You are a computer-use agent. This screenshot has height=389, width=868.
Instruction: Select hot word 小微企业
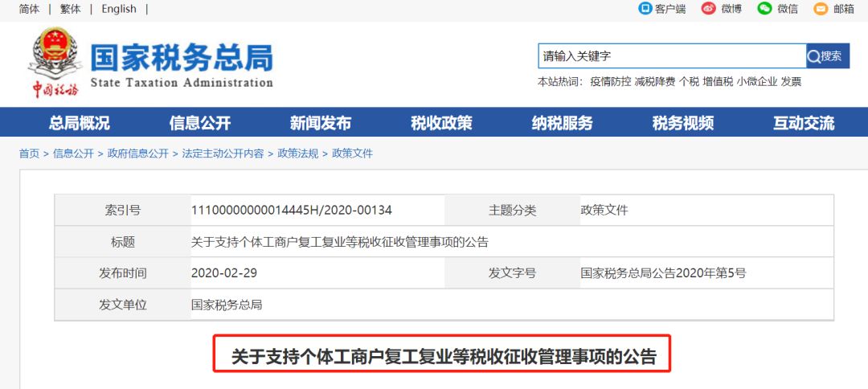tap(757, 82)
